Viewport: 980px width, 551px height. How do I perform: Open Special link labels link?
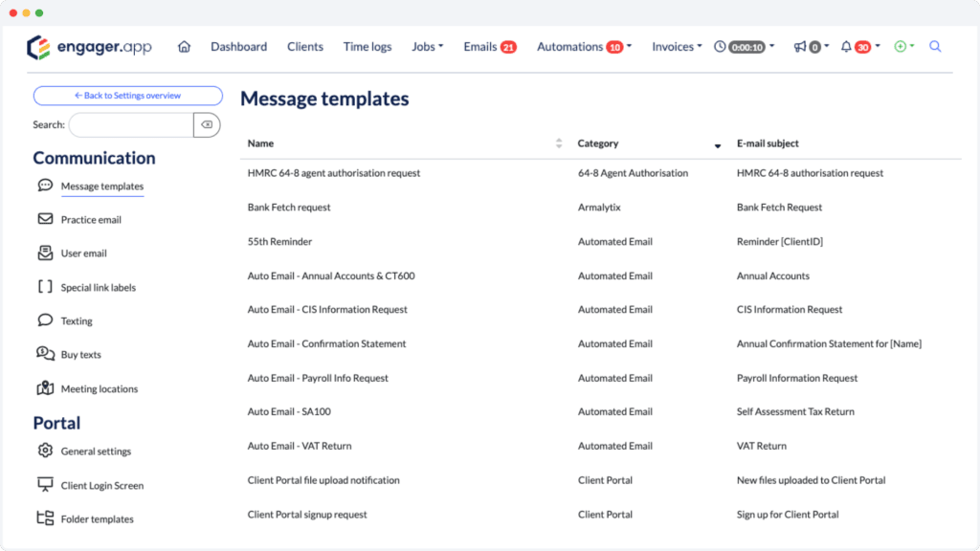[99, 287]
